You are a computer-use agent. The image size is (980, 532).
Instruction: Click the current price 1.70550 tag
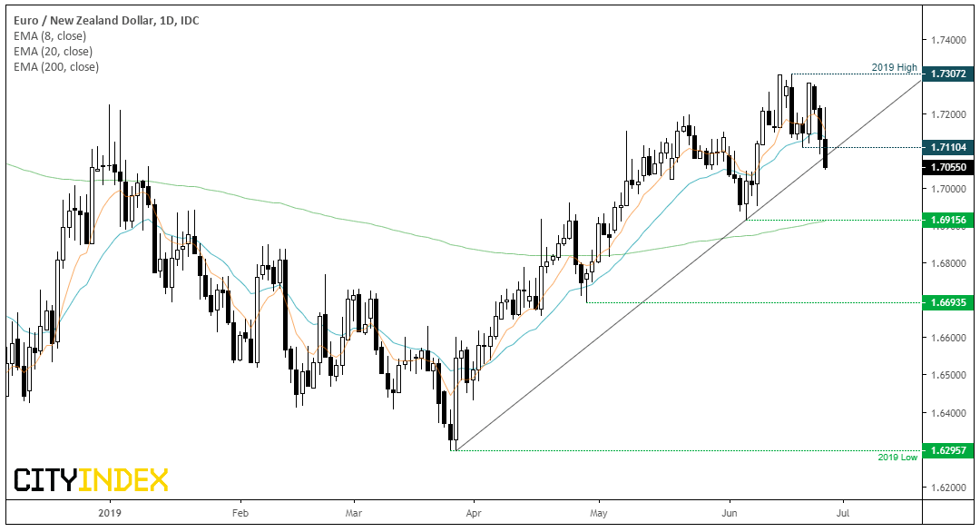[948, 168]
